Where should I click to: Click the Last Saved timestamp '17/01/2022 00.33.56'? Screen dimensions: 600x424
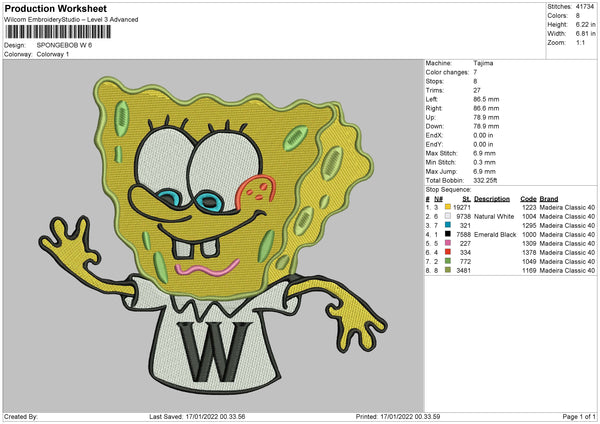[x=215, y=417]
